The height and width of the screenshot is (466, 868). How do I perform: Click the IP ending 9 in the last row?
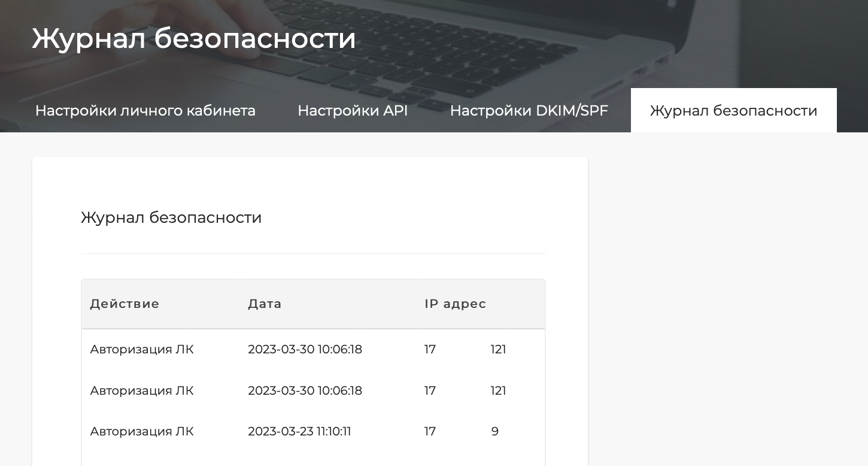click(x=494, y=431)
